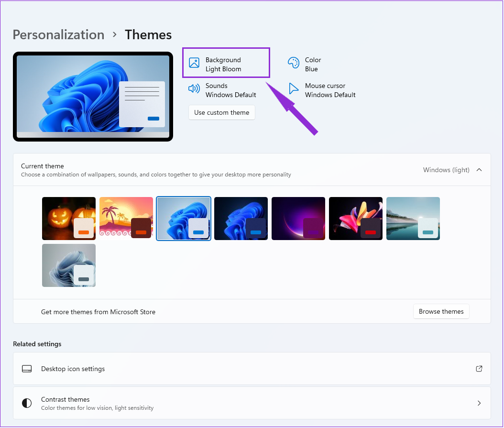Go back to Personalization via breadcrumb

tap(58, 34)
